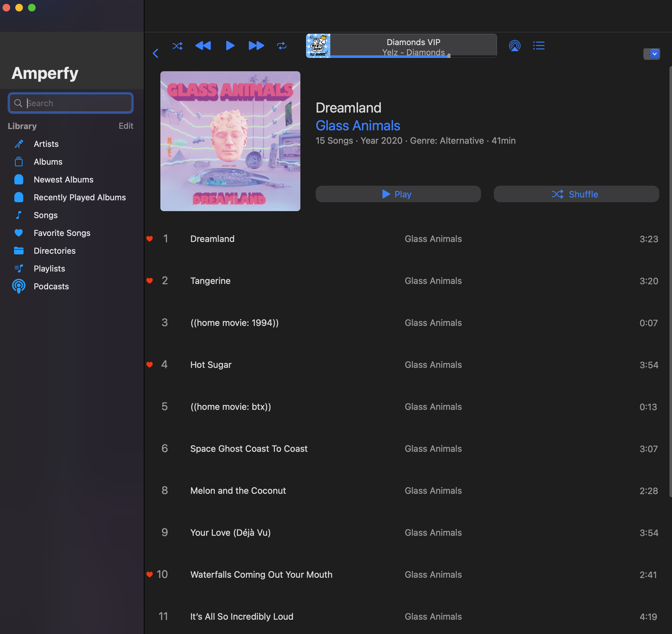Click the queue/playlist icon
The width and height of the screenshot is (672, 634).
[x=538, y=45]
